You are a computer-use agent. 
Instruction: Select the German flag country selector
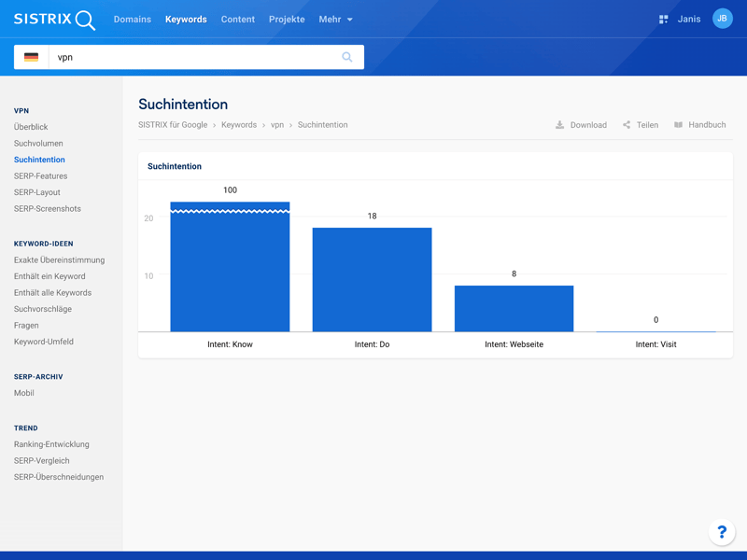click(x=32, y=57)
